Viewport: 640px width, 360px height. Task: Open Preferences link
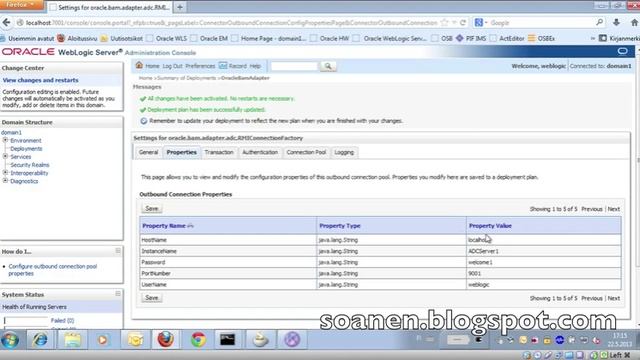tap(200, 66)
